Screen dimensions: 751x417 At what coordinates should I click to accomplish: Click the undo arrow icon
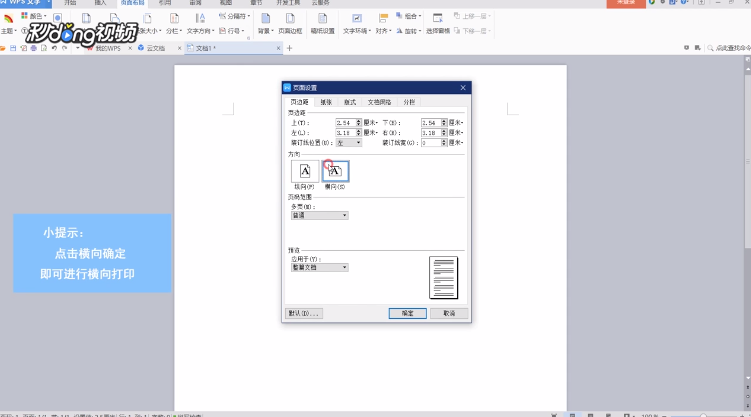pyautogui.click(x=54, y=48)
